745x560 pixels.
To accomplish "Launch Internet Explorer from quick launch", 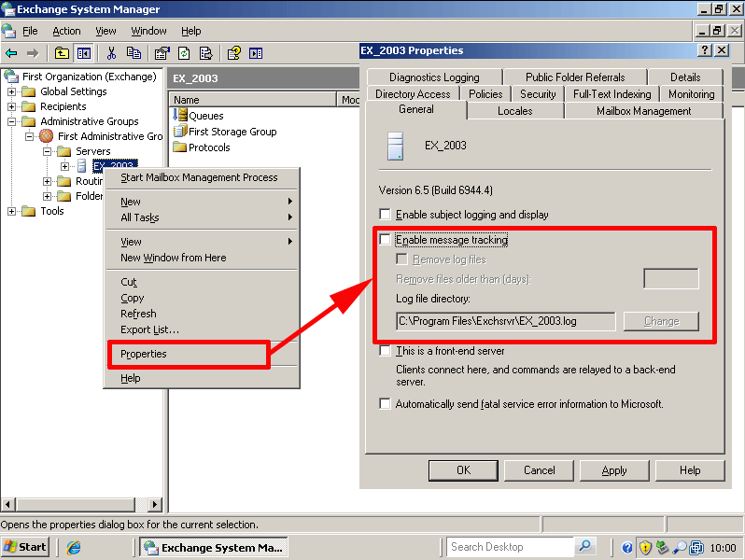I will click(x=74, y=547).
